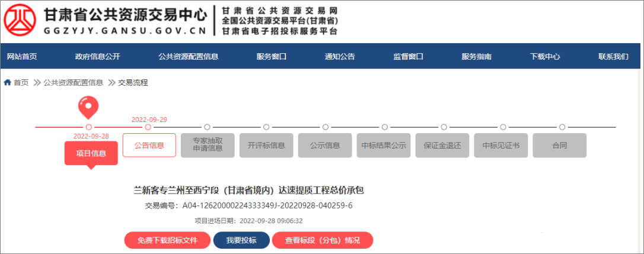Switch to the 公告信息 step
644x254 pixels.
(x=149, y=145)
